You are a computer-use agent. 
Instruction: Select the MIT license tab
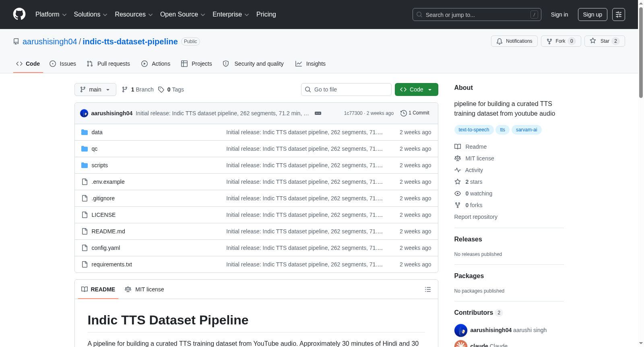(x=144, y=289)
